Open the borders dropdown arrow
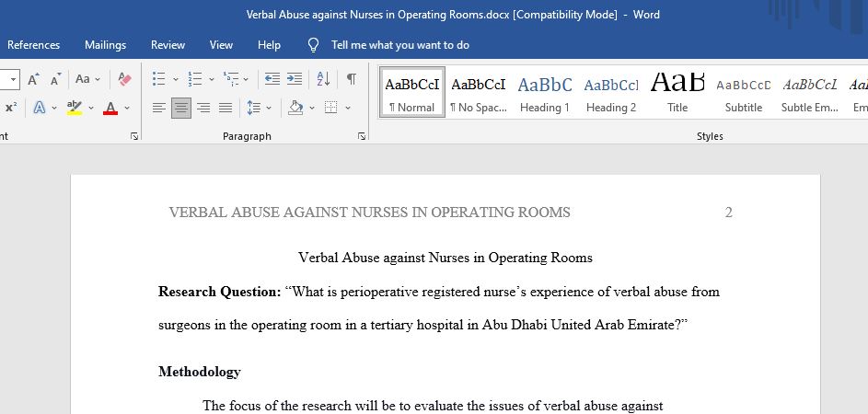This screenshot has width=868, height=414. [348, 108]
